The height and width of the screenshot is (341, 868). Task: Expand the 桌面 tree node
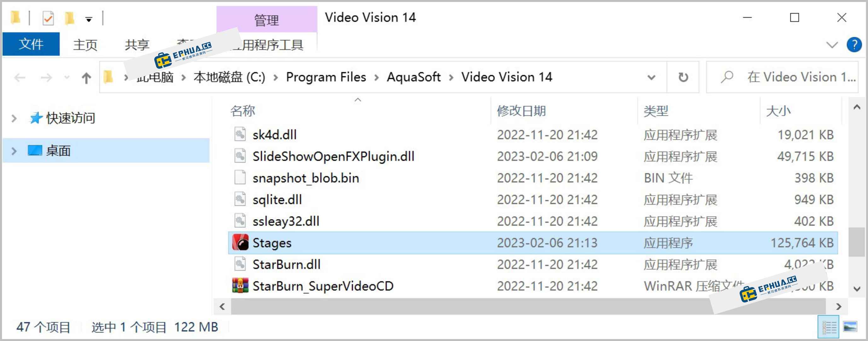14,151
